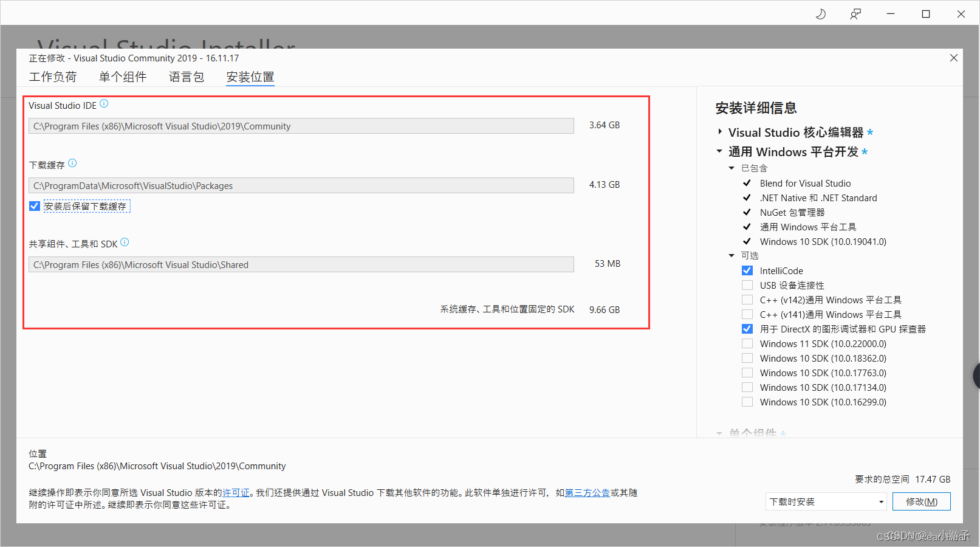Uncheck 用于 DirectX 的图形调试器和 GPU 探查器
This screenshot has width=980, height=547.
pyautogui.click(x=747, y=328)
